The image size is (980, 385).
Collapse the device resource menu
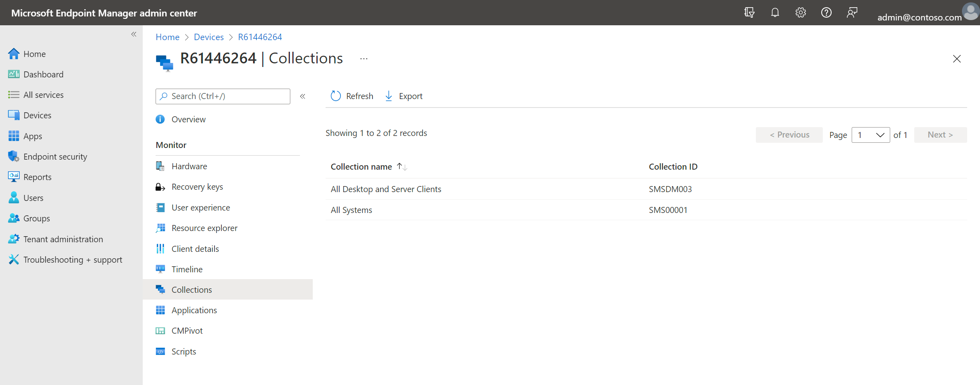click(303, 96)
